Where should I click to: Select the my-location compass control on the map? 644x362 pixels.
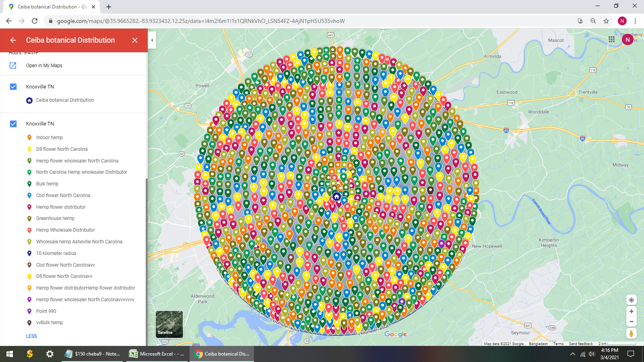click(632, 300)
